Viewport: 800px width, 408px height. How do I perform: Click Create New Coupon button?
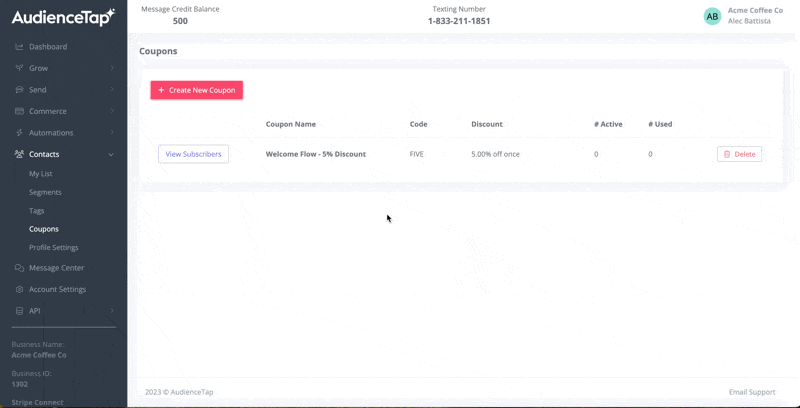coord(196,90)
